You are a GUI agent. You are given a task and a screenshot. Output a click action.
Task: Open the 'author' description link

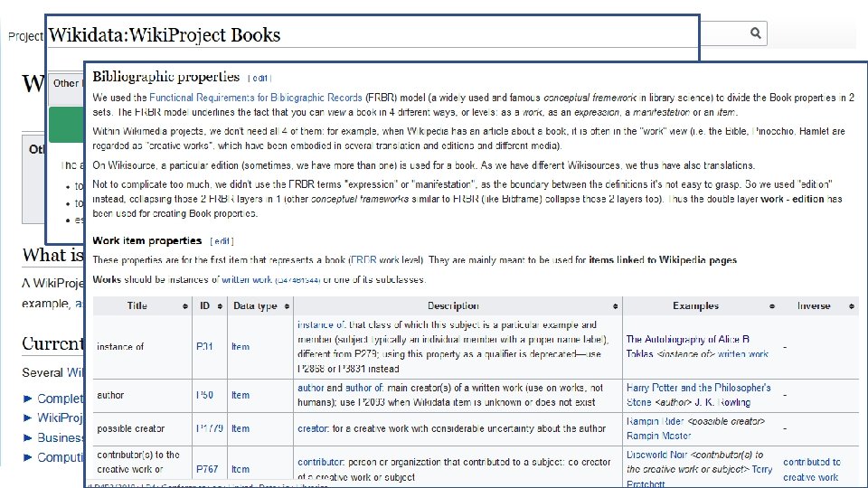pyautogui.click(x=310, y=389)
